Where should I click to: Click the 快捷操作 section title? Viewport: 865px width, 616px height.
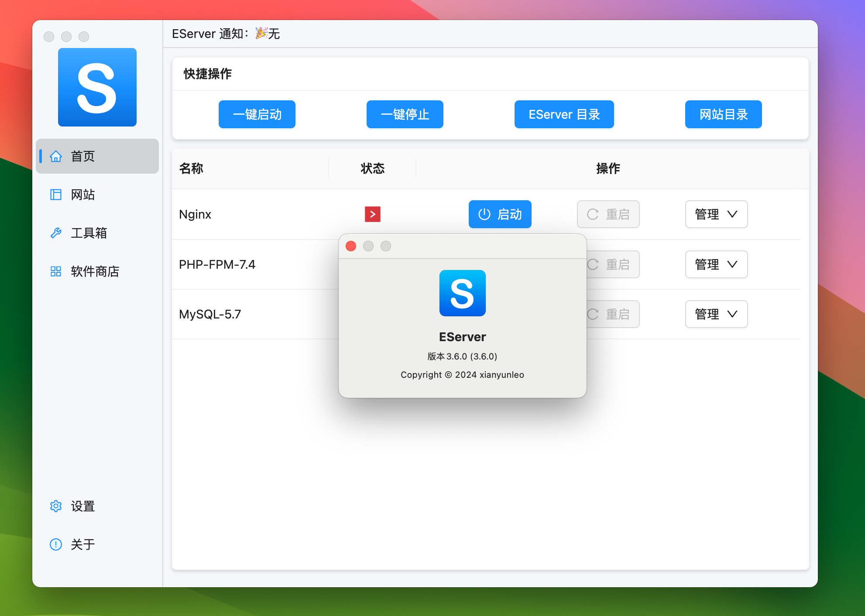coord(208,74)
